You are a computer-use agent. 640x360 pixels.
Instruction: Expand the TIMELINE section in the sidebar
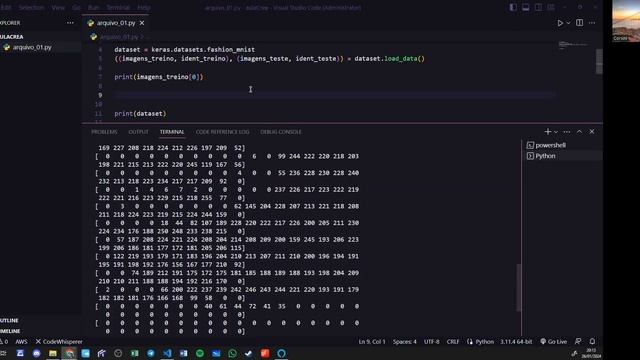[x=10, y=331]
